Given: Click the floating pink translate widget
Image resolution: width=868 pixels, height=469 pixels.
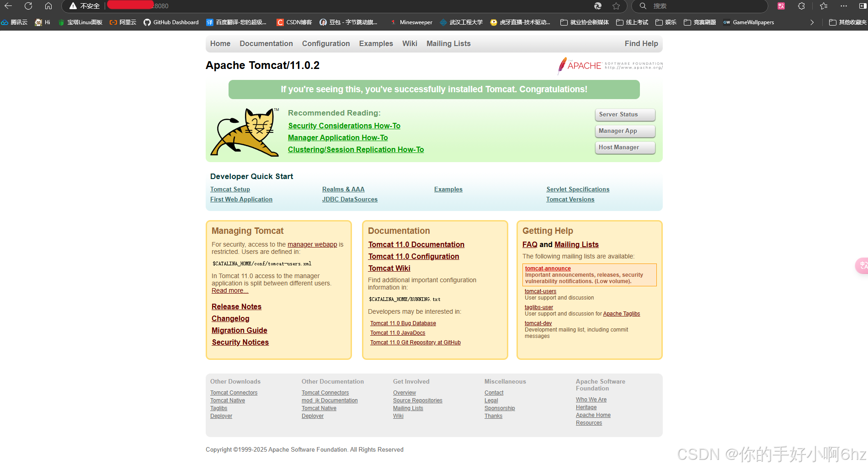Looking at the screenshot, I should (862, 266).
